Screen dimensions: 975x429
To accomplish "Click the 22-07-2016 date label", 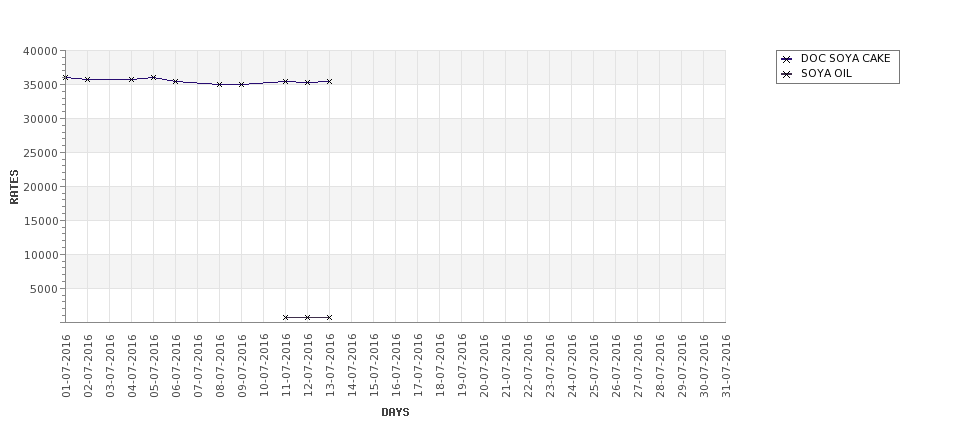I will point(527,366).
